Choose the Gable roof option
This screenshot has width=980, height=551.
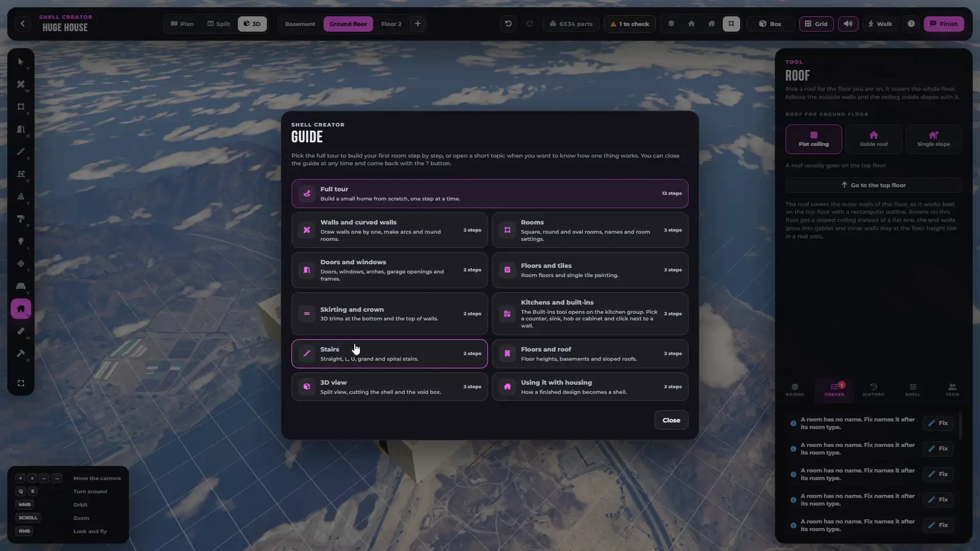(x=873, y=139)
